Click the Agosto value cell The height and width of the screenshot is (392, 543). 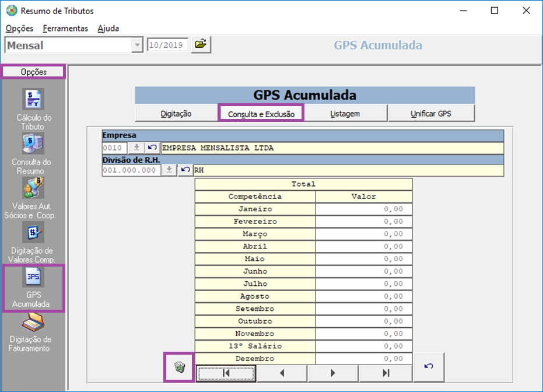pyautogui.click(x=363, y=296)
